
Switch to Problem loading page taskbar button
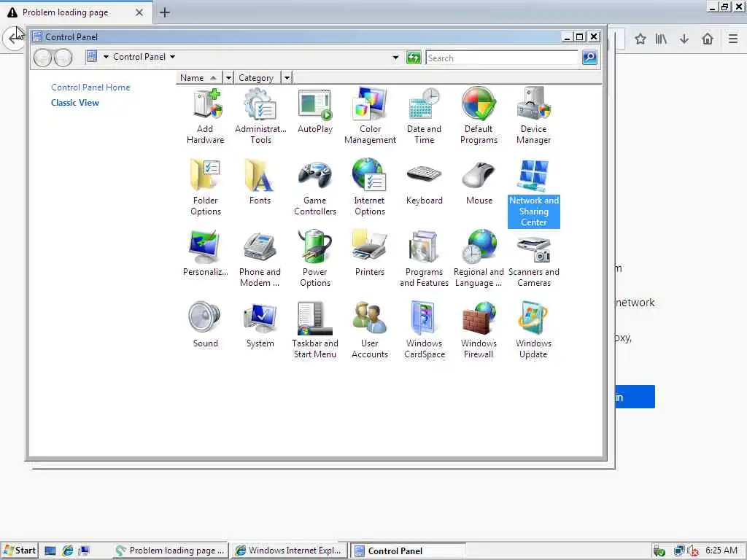[171, 551]
